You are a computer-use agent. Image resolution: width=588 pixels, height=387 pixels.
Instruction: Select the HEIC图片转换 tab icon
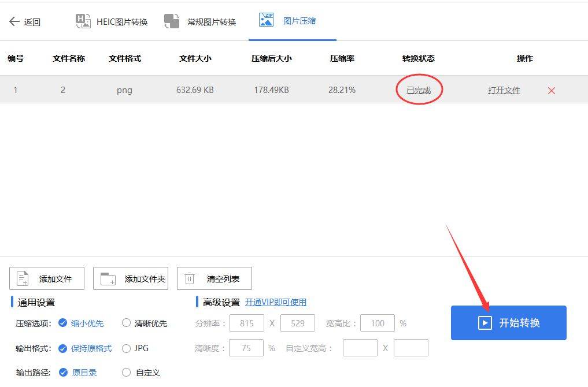pos(83,21)
